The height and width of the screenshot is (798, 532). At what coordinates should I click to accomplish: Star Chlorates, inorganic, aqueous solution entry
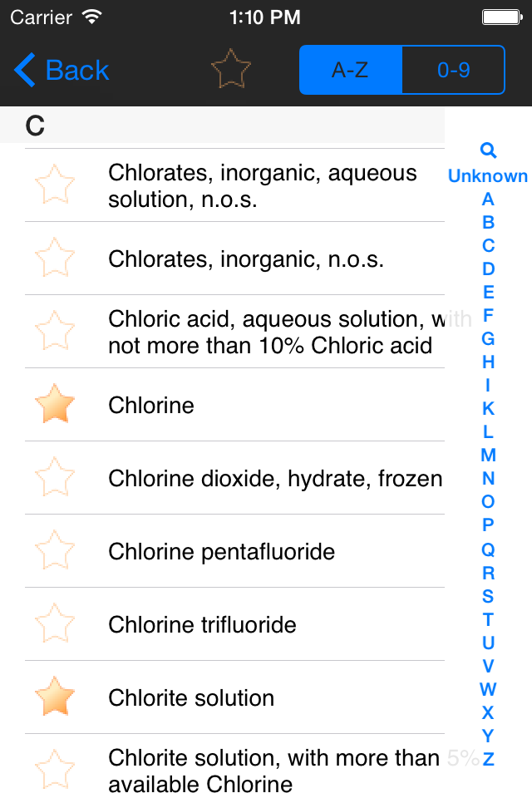[x=55, y=185]
